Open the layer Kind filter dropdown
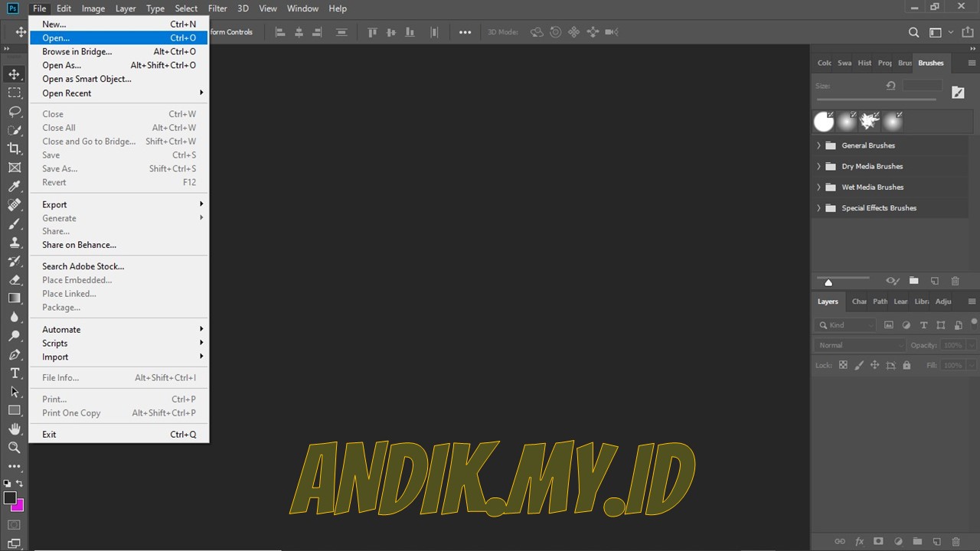Image resolution: width=980 pixels, height=551 pixels. tap(845, 325)
